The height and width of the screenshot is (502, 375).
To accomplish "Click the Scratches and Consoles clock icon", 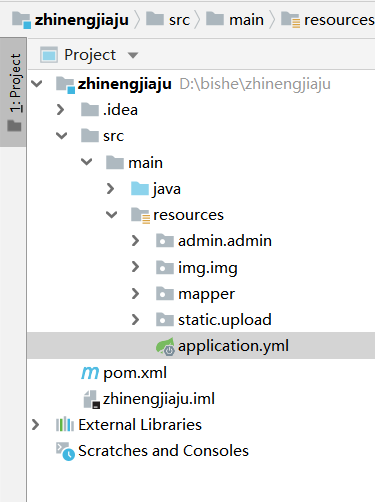I will pyautogui.click(x=65, y=452).
